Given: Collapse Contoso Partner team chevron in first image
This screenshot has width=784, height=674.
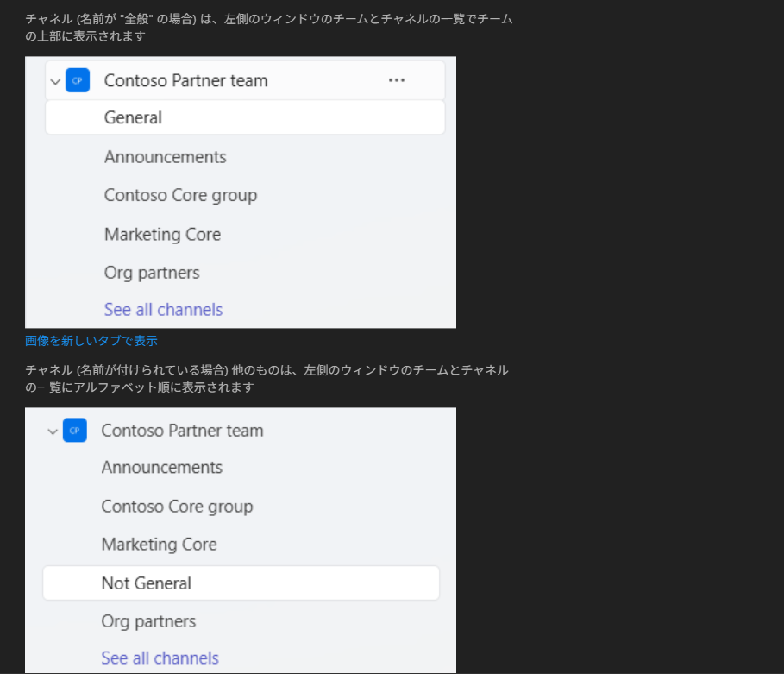Looking at the screenshot, I should (55, 81).
